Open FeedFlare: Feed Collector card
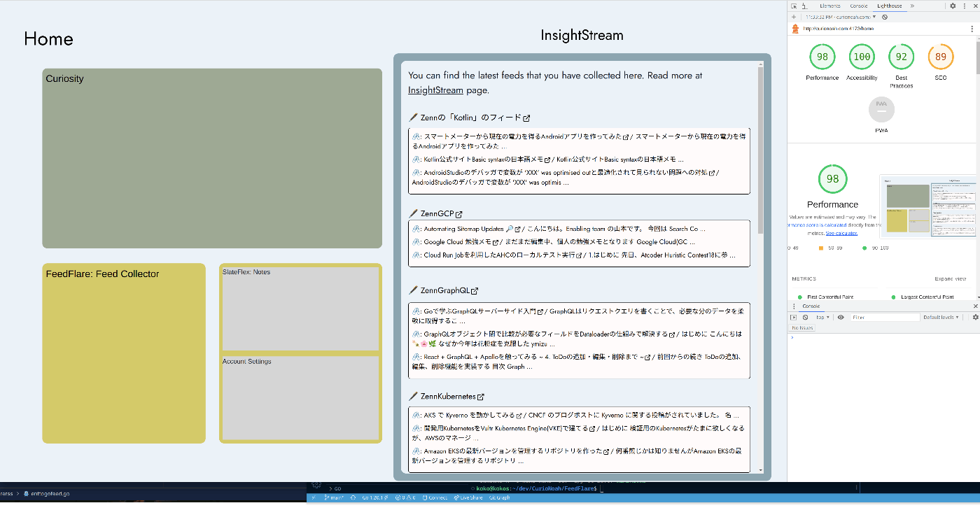The width and height of the screenshot is (980, 510). tap(124, 353)
